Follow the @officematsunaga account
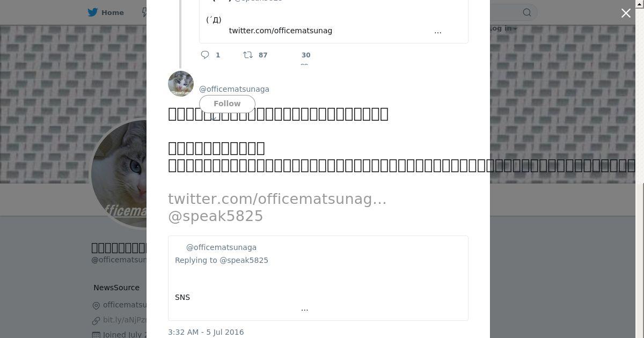Image resolution: width=644 pixels, height=338 pixels. [x=227, y=104]
